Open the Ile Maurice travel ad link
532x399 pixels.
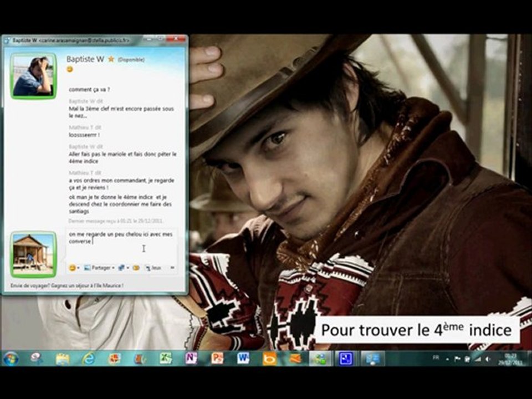(x=67, y=286)
